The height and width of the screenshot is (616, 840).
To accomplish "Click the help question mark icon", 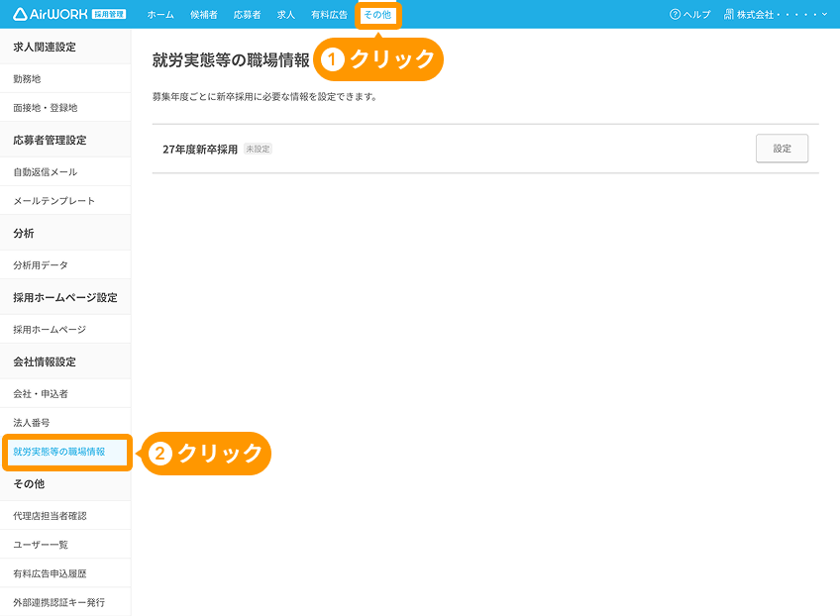I will point(675,15).
